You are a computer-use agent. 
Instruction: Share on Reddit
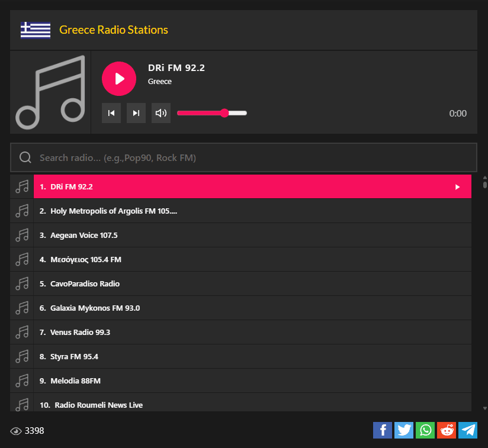pyautogui.click(x=447, y=430)
